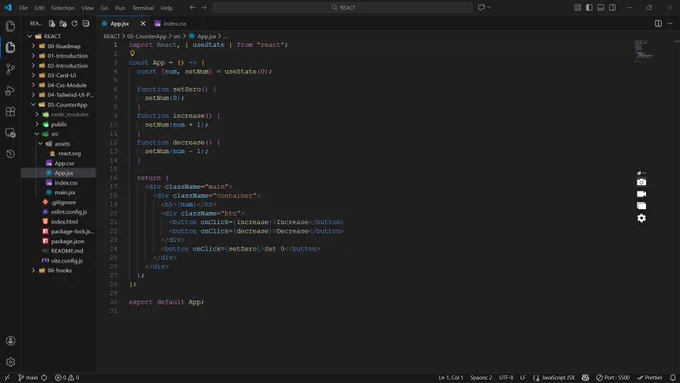Image resolution: width=680 pixels, height=383 pixels.
Task: Click the Customize Layout icon in the title bar
Action: pyautogui.click(x=577, y=7)
